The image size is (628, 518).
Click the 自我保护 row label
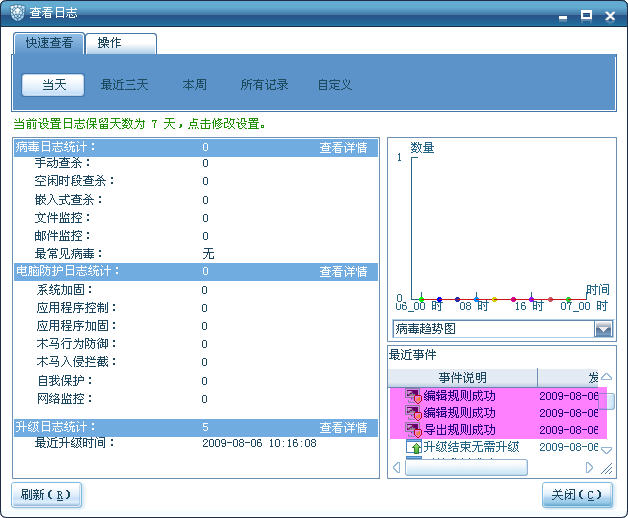coord(64,381)
